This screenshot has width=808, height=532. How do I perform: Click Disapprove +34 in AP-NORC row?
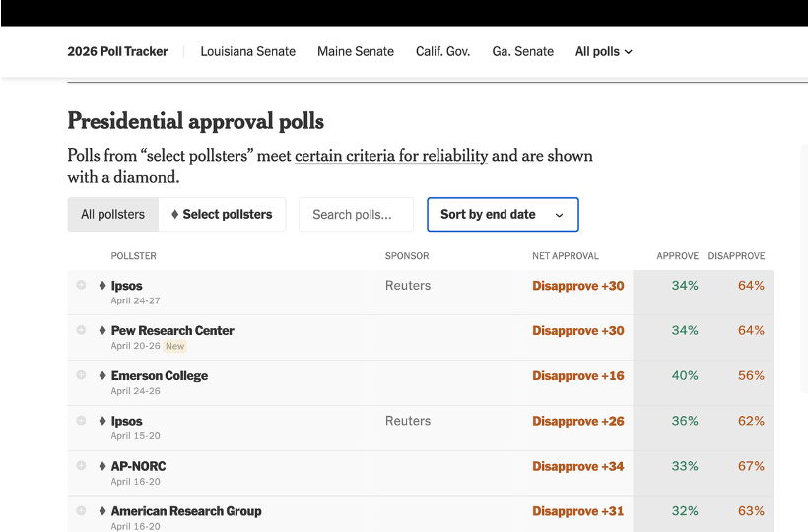(578, 466)
